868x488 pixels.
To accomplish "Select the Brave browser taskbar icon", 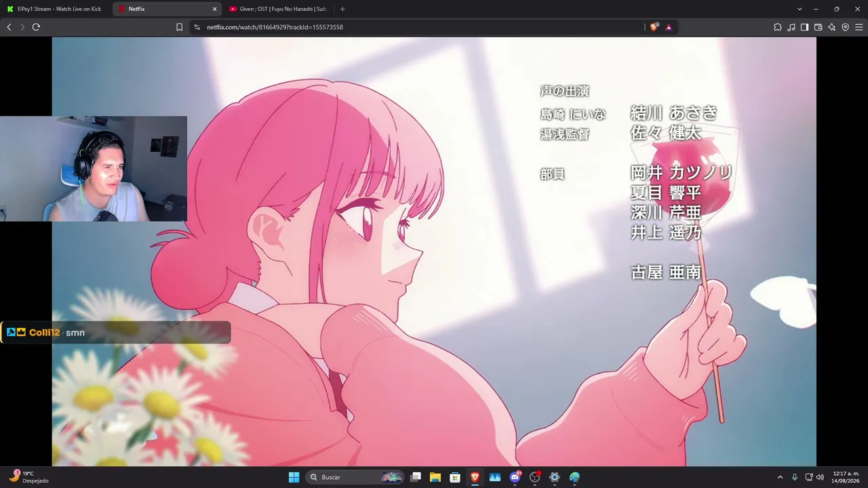I will pyautogui.click(x=475, y=477).
